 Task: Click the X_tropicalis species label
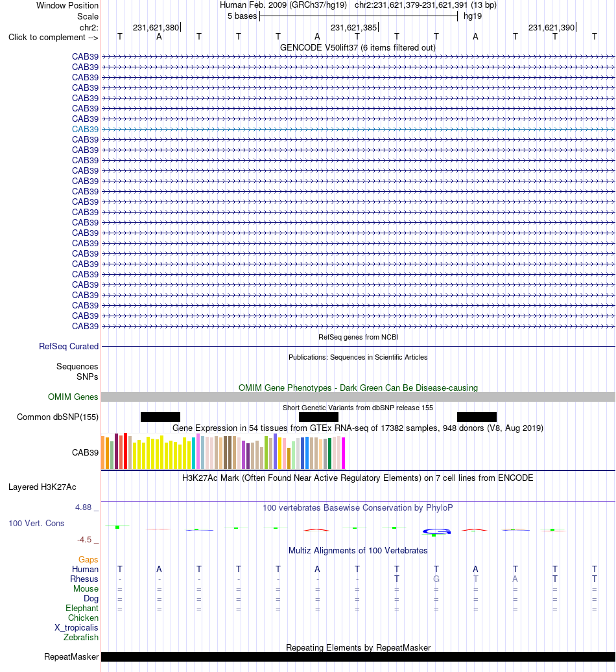pyautogui.click(x=77, y=628)
